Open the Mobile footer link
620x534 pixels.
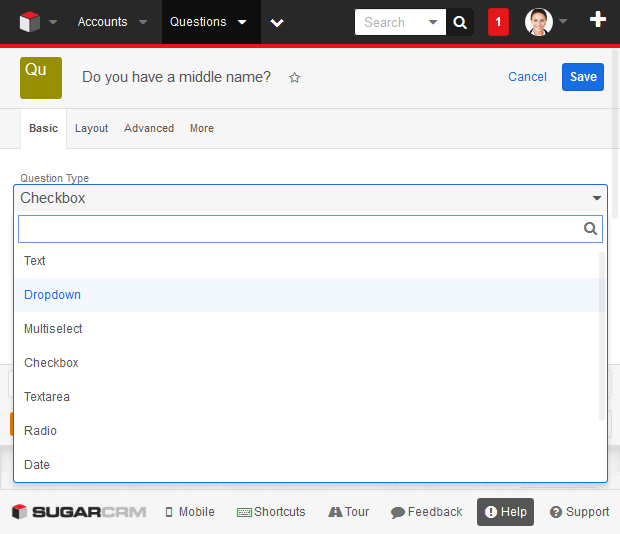click(x=190, y=512)
